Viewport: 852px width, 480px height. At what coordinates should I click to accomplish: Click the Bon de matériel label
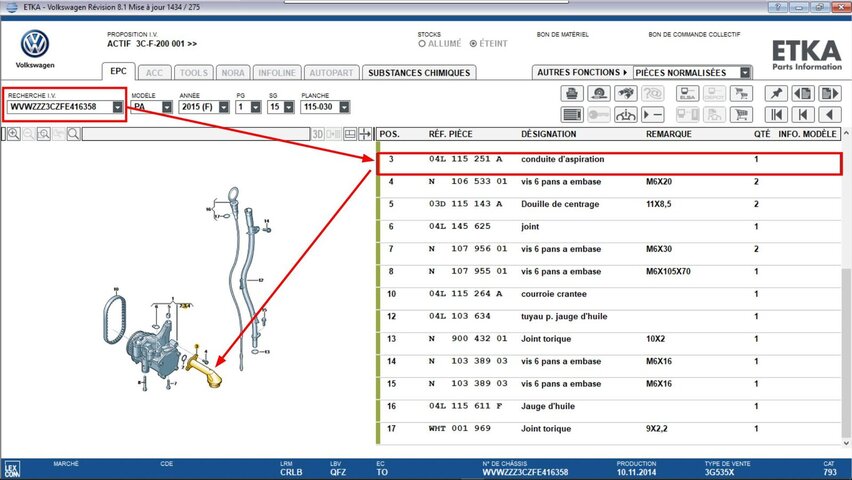click(x=562, y=34)
